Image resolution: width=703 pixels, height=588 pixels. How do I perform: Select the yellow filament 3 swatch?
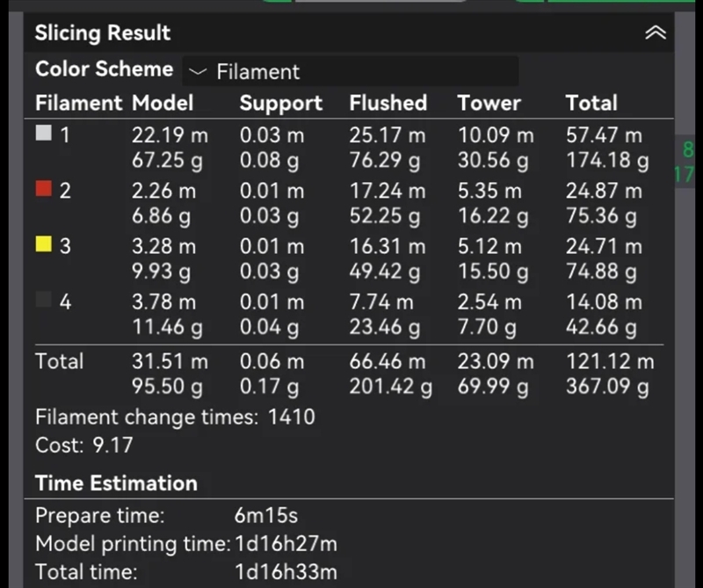click(x=43, y=245)
